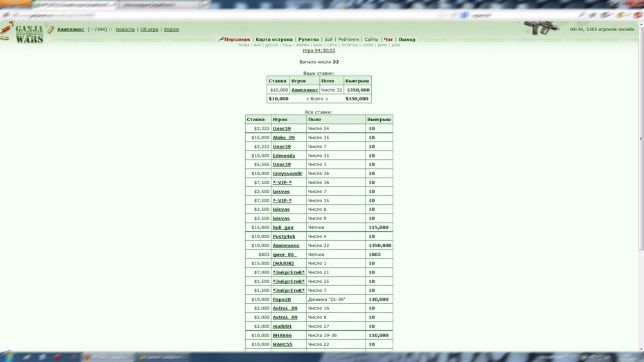Click the $20,000 winnings cell
Screen dimensions: 644x362
(x=379, y=300)
